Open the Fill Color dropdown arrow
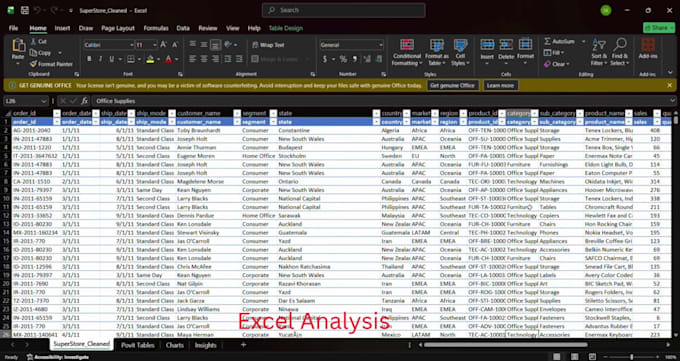This screenshot has width=680, height=361. click(x=158, y=59)
